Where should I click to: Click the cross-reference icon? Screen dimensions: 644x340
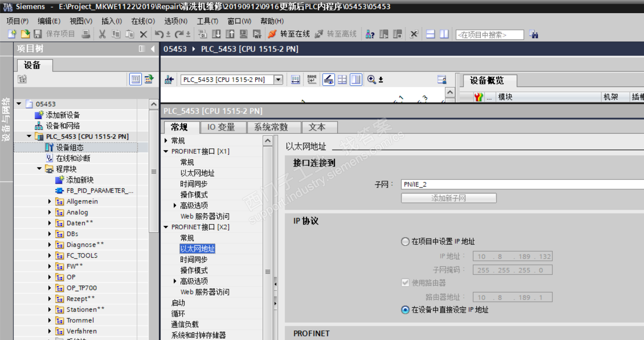click(x=414, y=34)
